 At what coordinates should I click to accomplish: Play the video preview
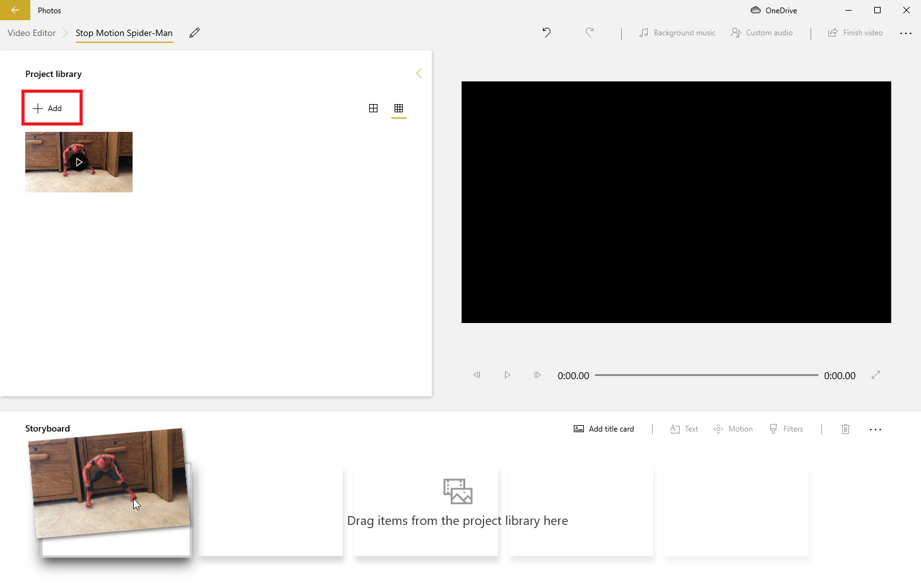tap(507, 375)
